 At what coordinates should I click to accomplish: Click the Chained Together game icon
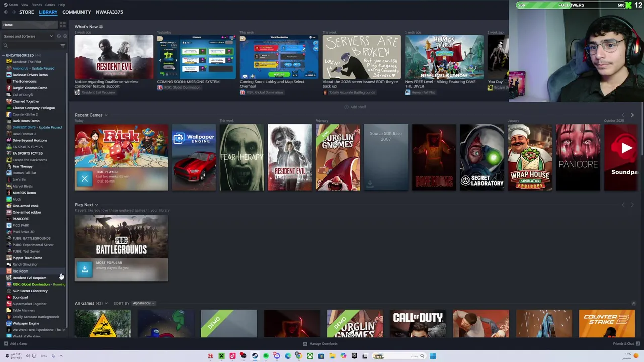click(9, 101)
